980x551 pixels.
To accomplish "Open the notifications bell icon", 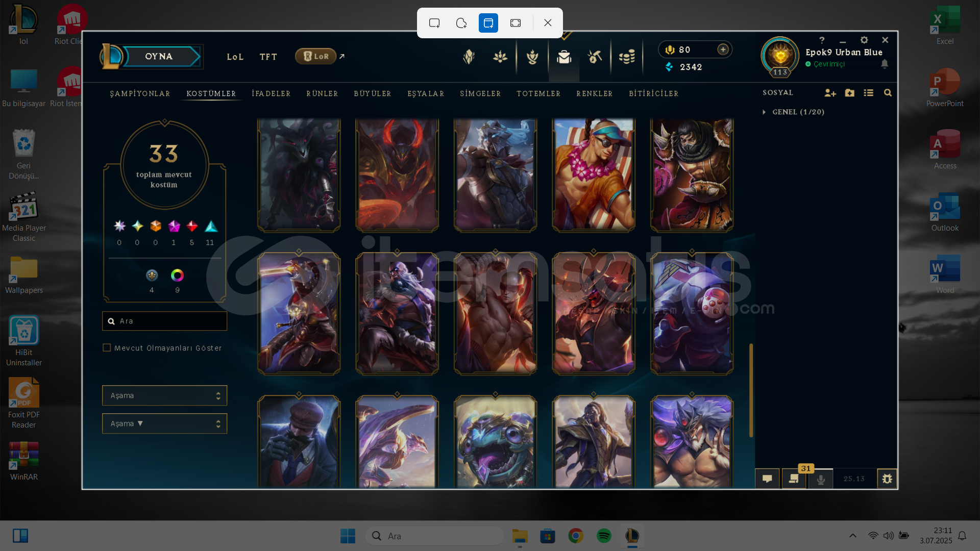I will coord(885,64).
